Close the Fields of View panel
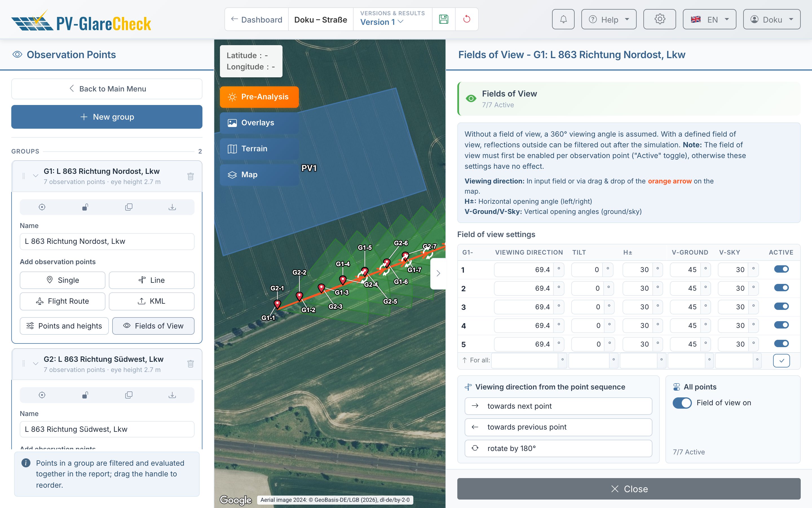The width and height of the screenshot is (812, 508). click(628, 489)
